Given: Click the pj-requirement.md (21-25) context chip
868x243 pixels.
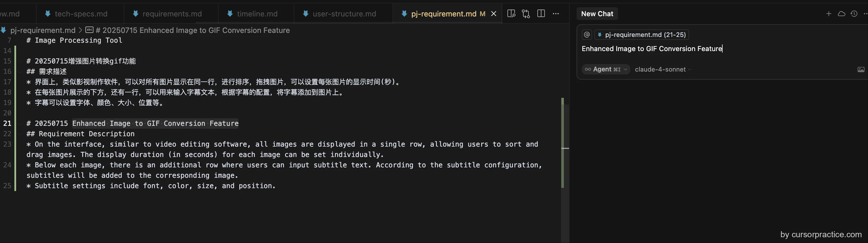Looking at the screenshot, I should click(x=642, y=34).
